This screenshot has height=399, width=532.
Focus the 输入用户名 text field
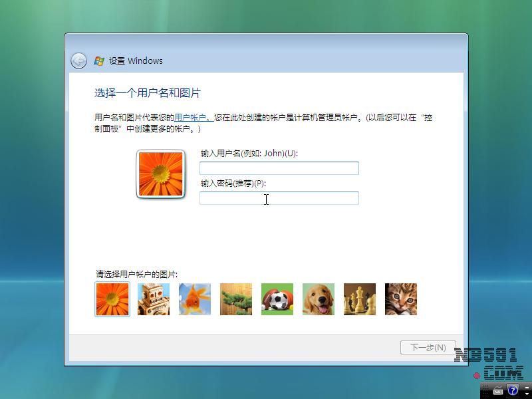[279, 168]
